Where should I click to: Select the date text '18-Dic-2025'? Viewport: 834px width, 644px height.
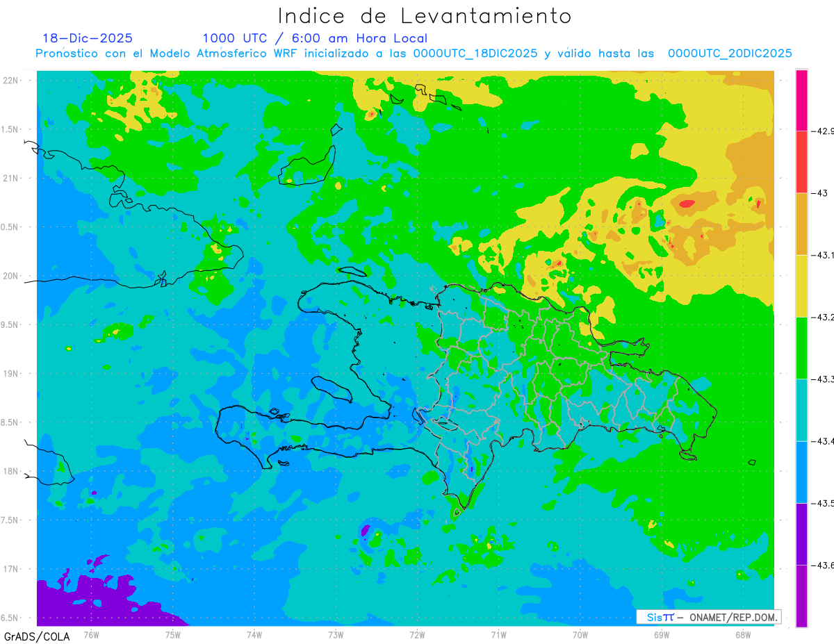(x=88, y=38)
